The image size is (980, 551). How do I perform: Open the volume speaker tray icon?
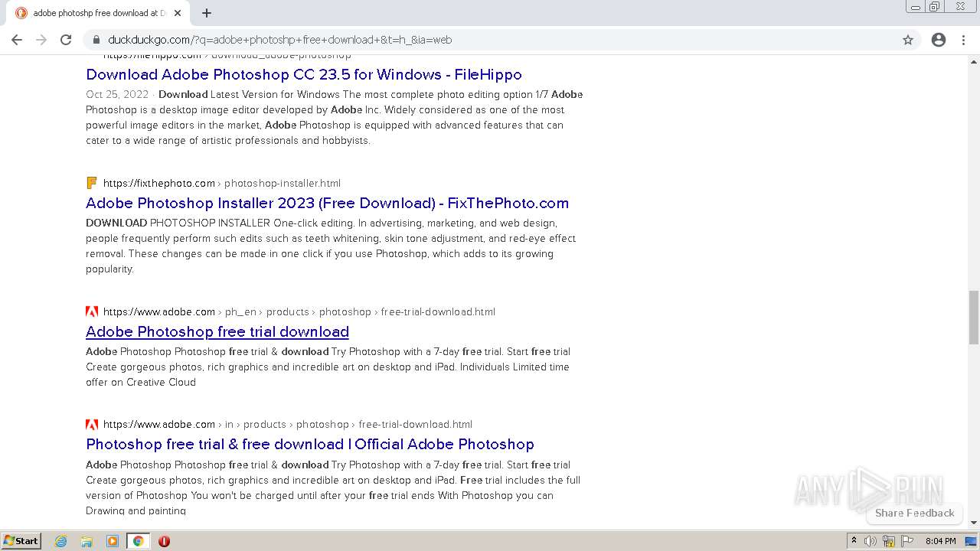[871, 541]
